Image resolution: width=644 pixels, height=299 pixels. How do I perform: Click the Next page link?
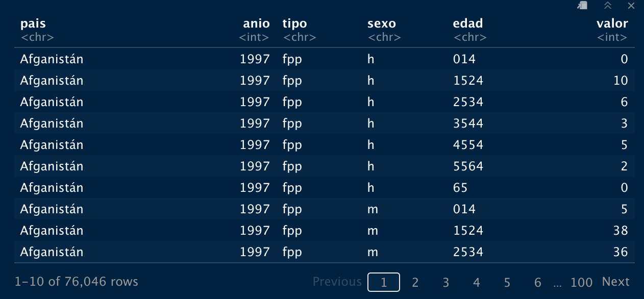click(616, 282)
